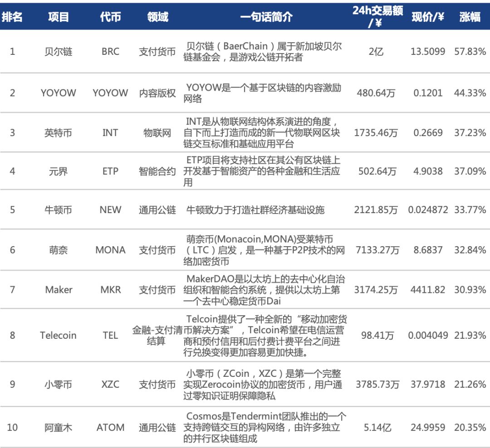Click the 排名 column header

12,17
